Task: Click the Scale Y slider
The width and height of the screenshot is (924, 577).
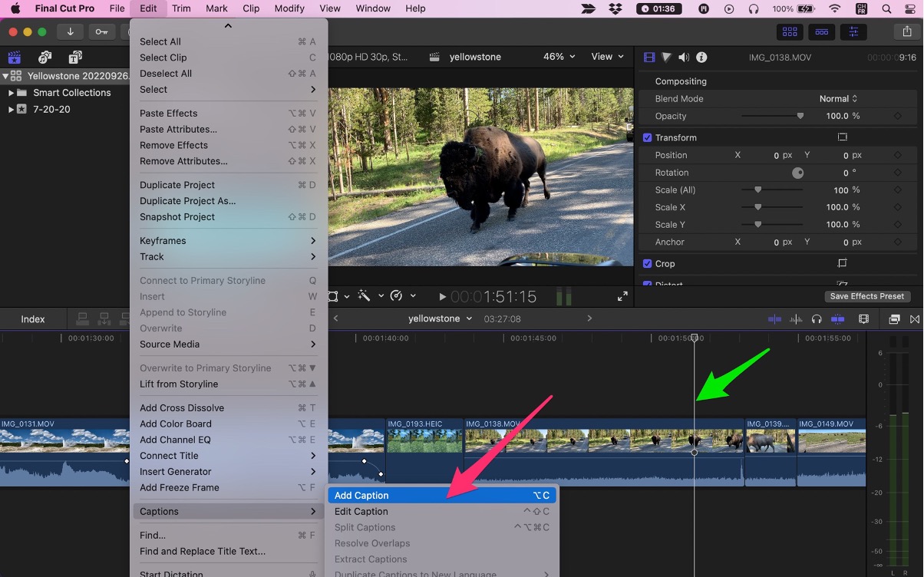Action: click(772, 225)
